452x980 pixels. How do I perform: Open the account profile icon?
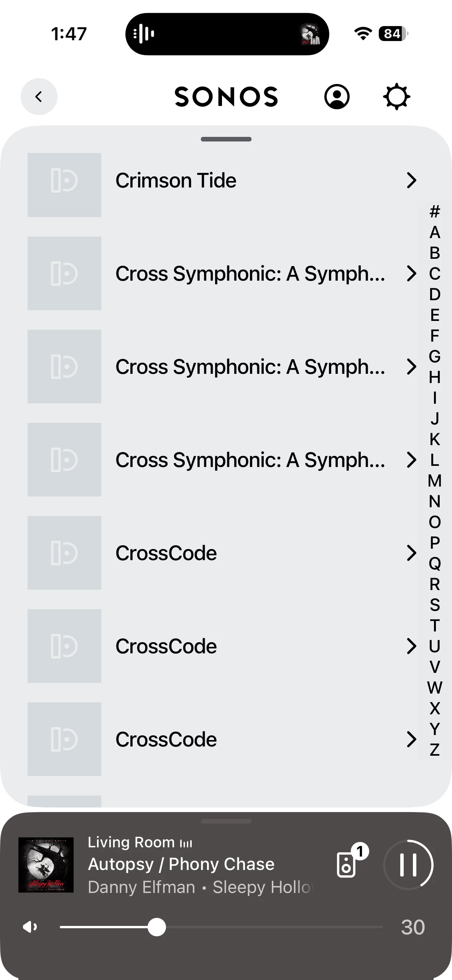(337, 97)
